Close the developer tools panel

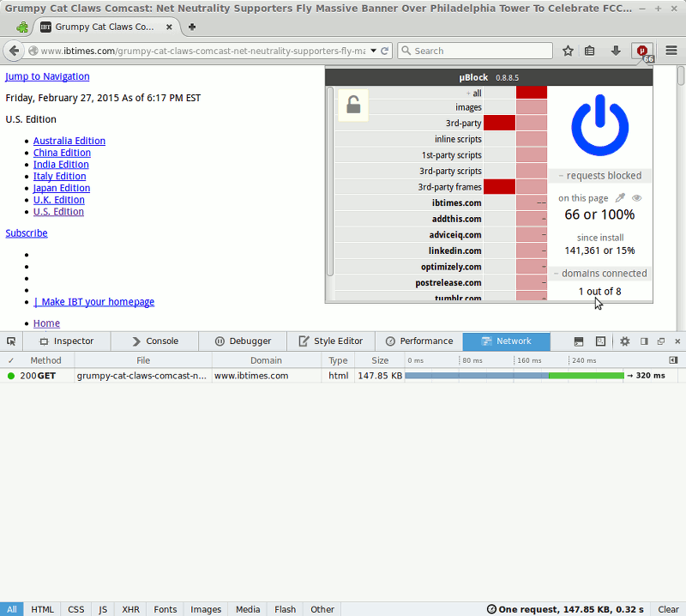[677, 341]
